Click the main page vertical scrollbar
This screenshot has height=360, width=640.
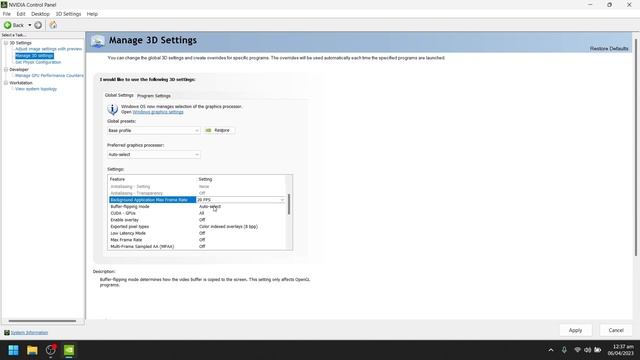click(636, 147)
